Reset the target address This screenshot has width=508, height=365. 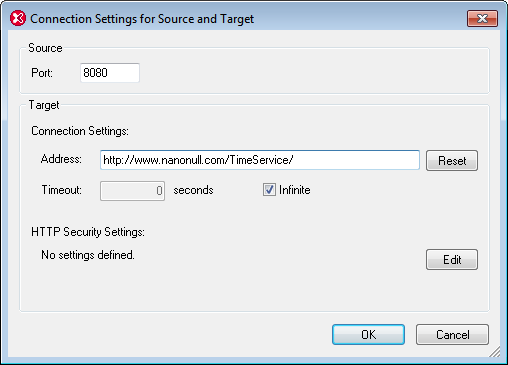[452, 161]
